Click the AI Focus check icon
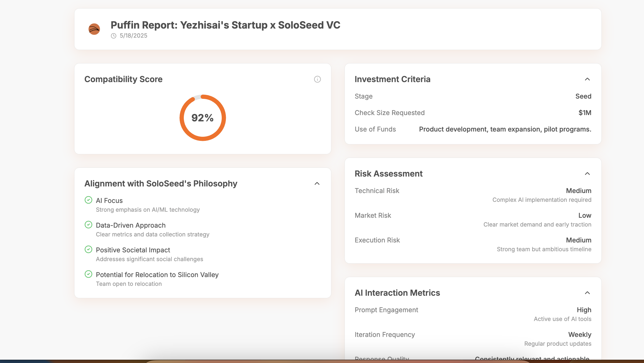The width and height of the screenshot is (644, 363). (x=88, y=200)
